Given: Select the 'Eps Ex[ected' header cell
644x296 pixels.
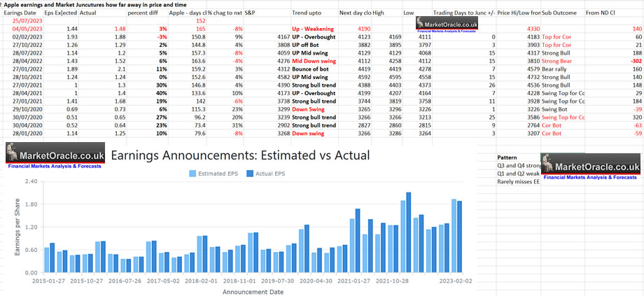Looking at the screenshot, I should click(x=61, y=13).
